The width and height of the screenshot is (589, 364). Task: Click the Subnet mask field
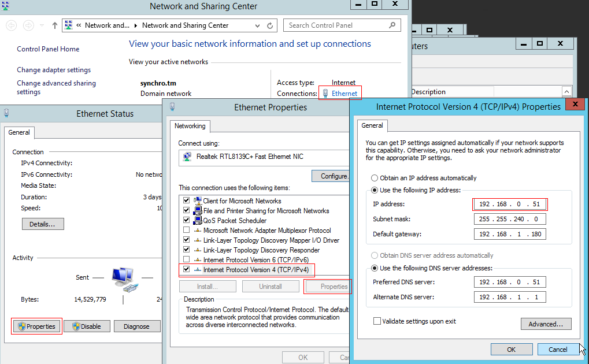[510, 219]
